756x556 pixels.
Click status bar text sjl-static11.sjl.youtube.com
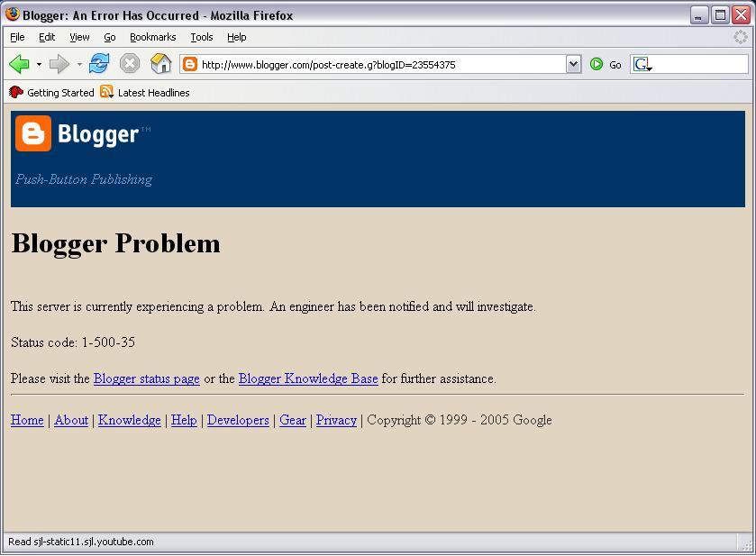coord(93,542)
